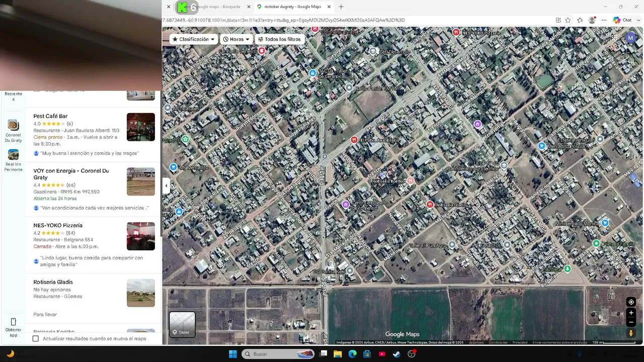Bookmark this page with the star icon
Viewport: 644px width, 362px height.
pos(568,20)
